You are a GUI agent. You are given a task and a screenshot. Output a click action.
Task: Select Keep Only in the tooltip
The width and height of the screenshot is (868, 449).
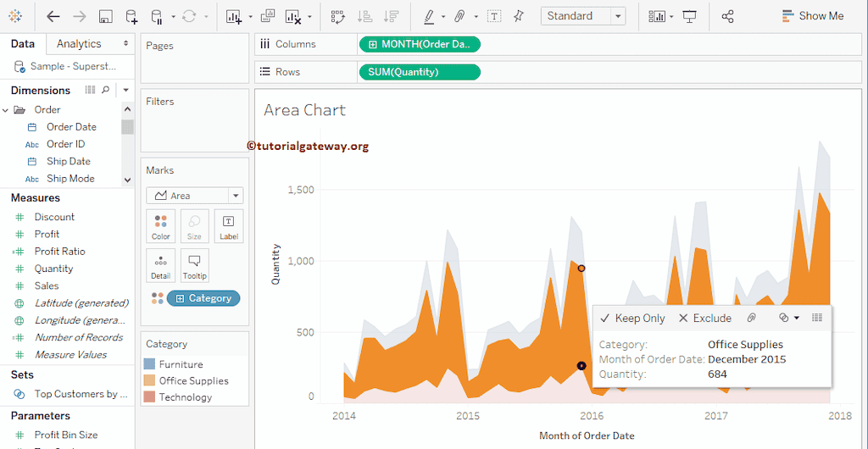(632, 319)
